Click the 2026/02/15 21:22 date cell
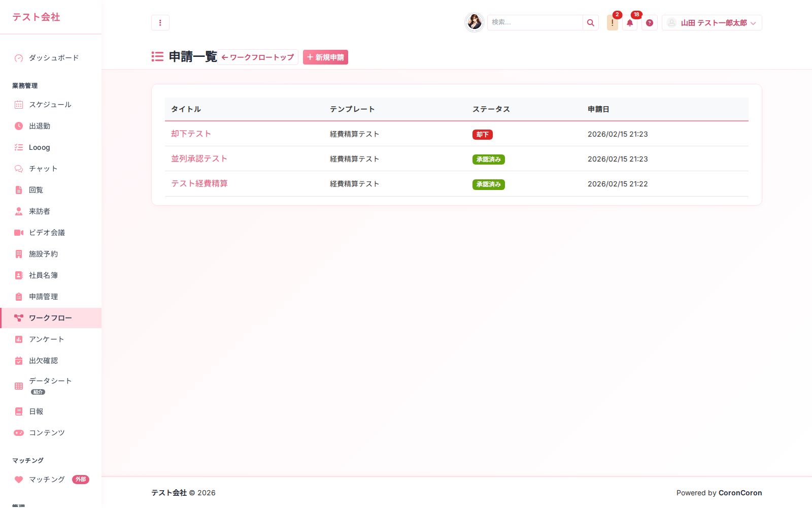 tap(618, 184)
